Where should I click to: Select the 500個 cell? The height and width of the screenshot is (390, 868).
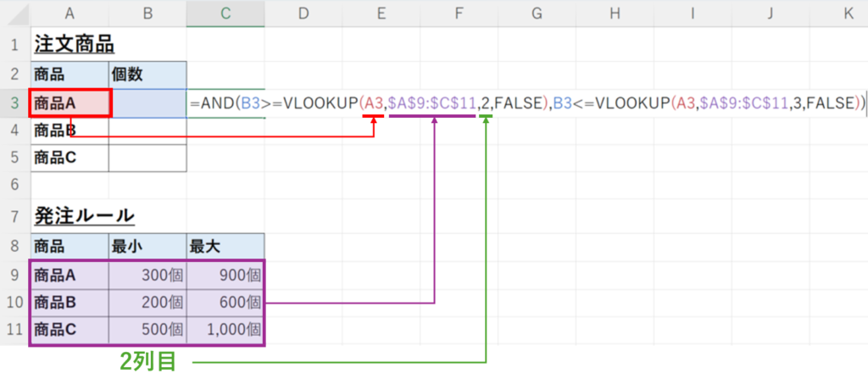[147, 330]
